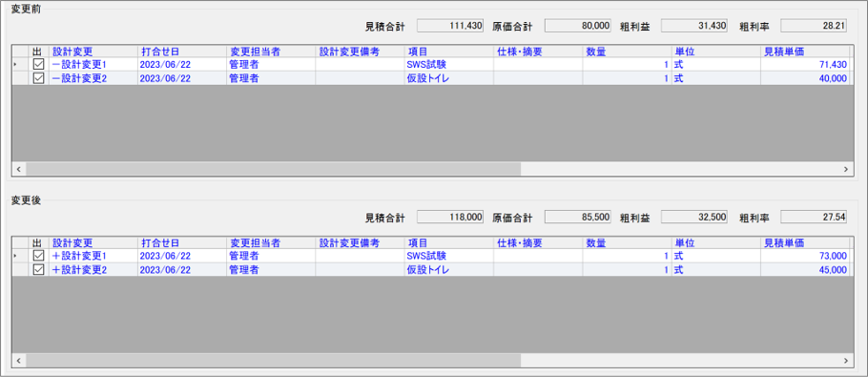Click 原価合計 field showing 80,000
868x377 pixels.
(578, 26)
